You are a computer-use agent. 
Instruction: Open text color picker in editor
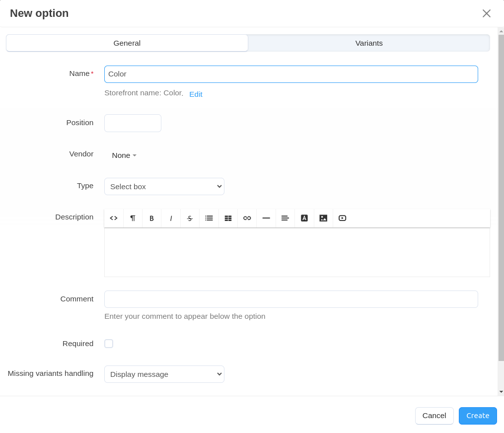304,218
